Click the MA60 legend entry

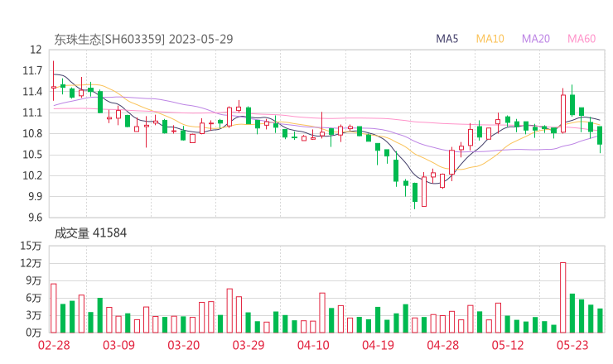coord(582,39)
